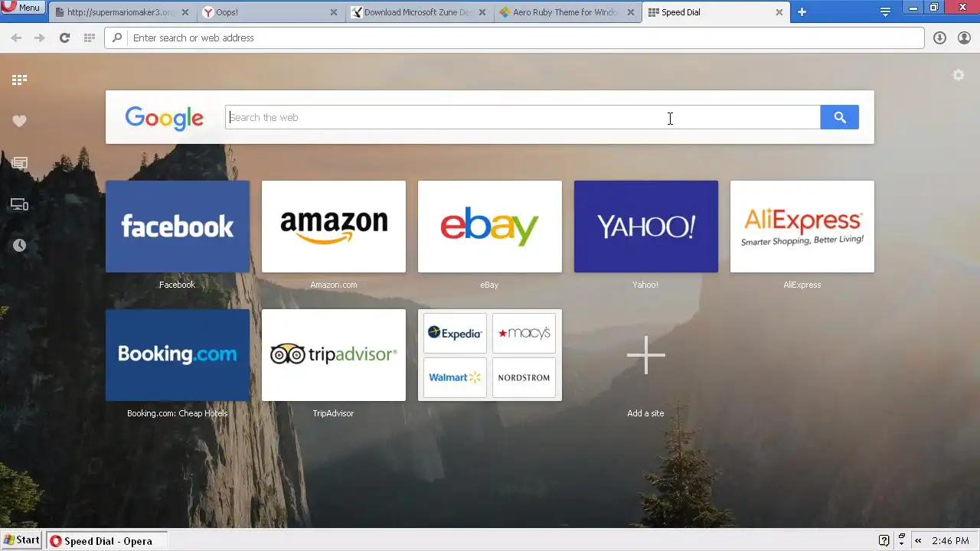980x551 pixels.
Task: Open the Expedia thumbnail in folder
Action: 455,333
